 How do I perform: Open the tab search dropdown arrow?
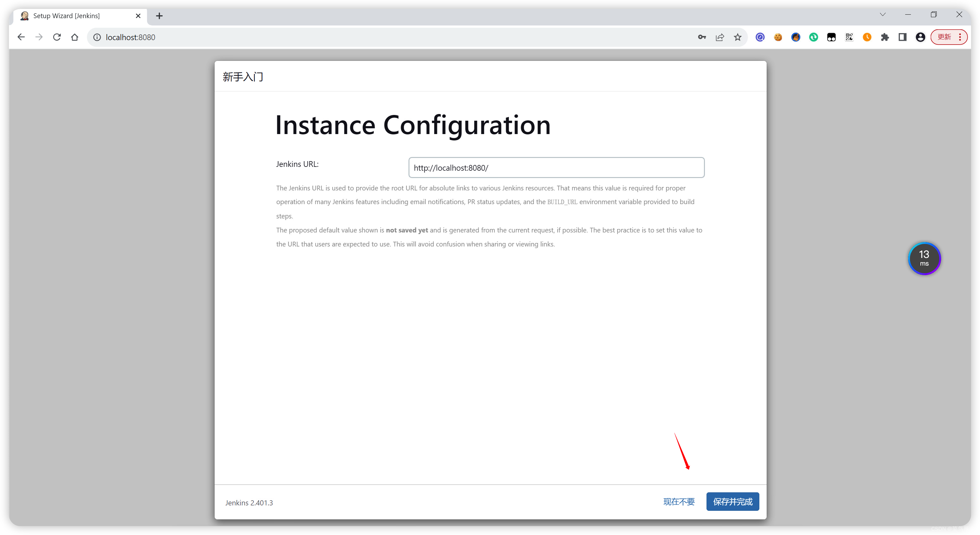883,14
